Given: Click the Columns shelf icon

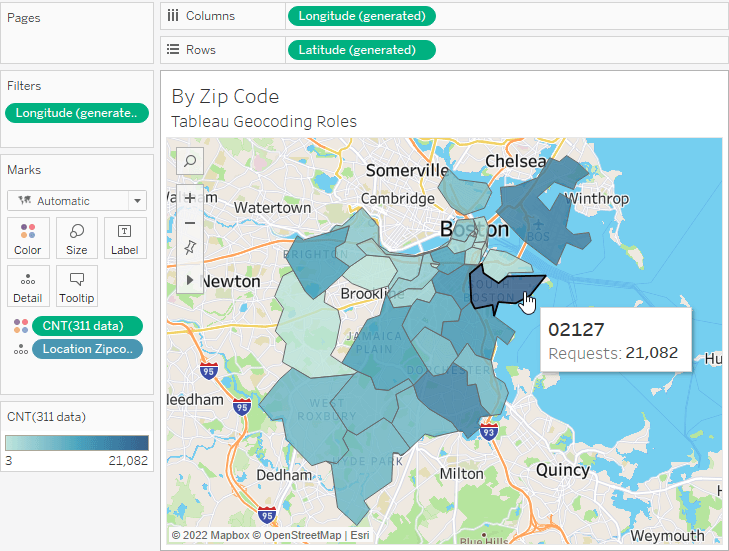Looking at the screenshot, I should pos(173,16).
